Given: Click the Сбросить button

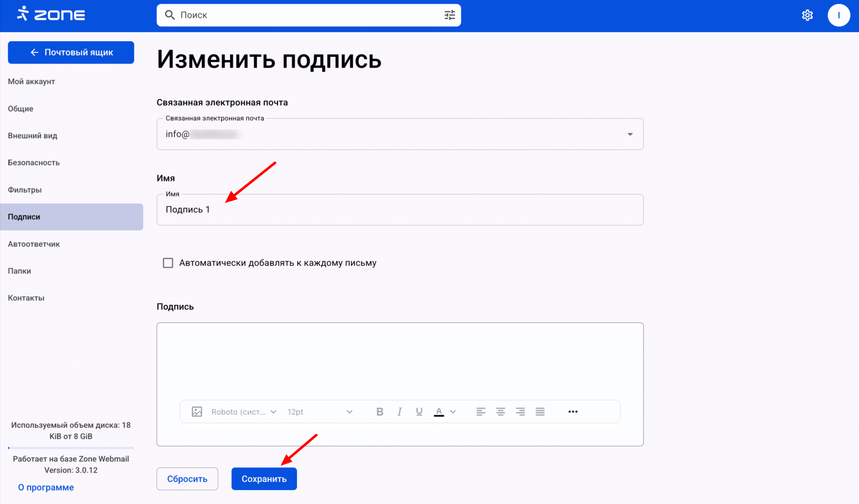Looking at the screenshot, I should click(187, 479).
